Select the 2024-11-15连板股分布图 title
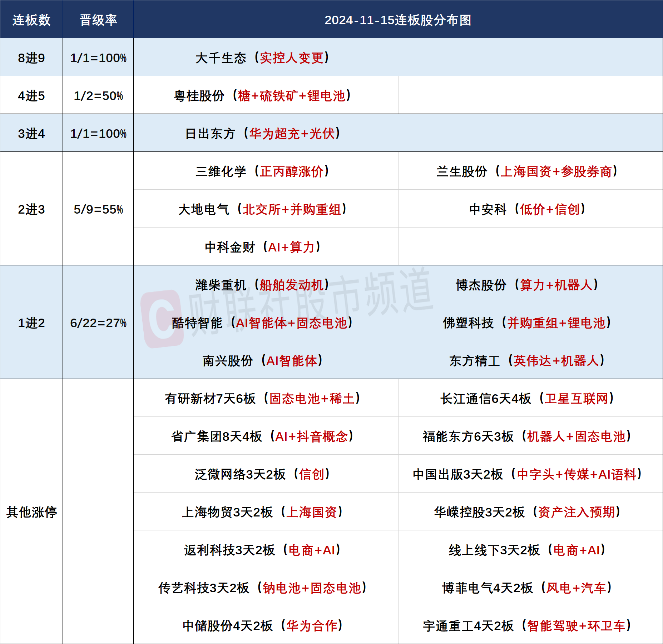This screenshot has height=644, width=663. (398, 20)
